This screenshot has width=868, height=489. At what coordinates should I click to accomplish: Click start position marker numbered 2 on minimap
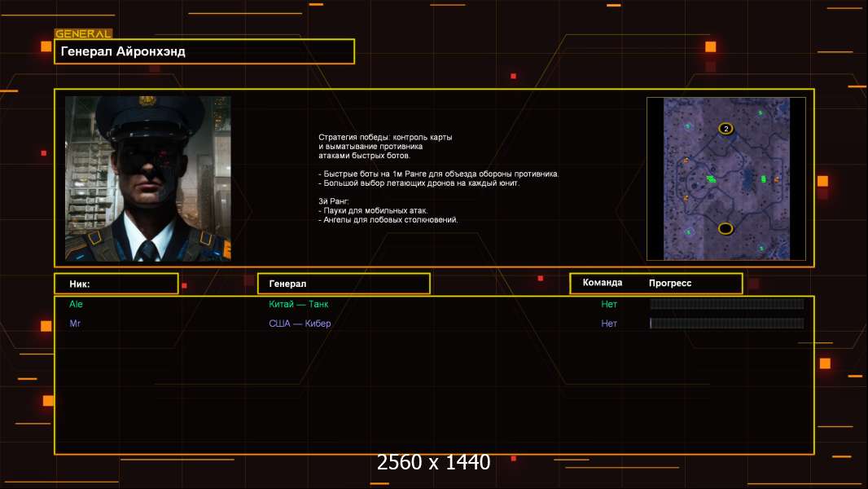tap(726, 129)
